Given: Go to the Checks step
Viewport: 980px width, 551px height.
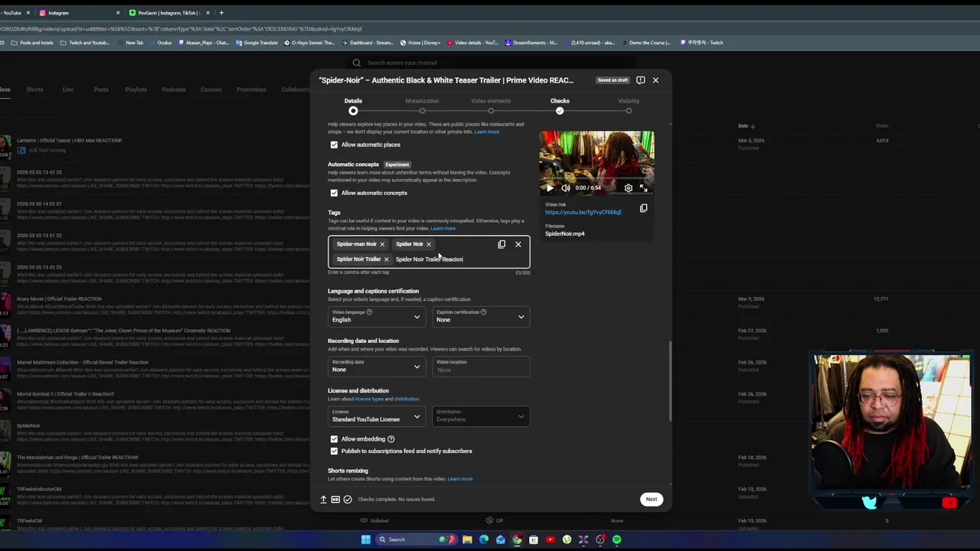Looking at the screenshot, I should (x=560, y=106).
